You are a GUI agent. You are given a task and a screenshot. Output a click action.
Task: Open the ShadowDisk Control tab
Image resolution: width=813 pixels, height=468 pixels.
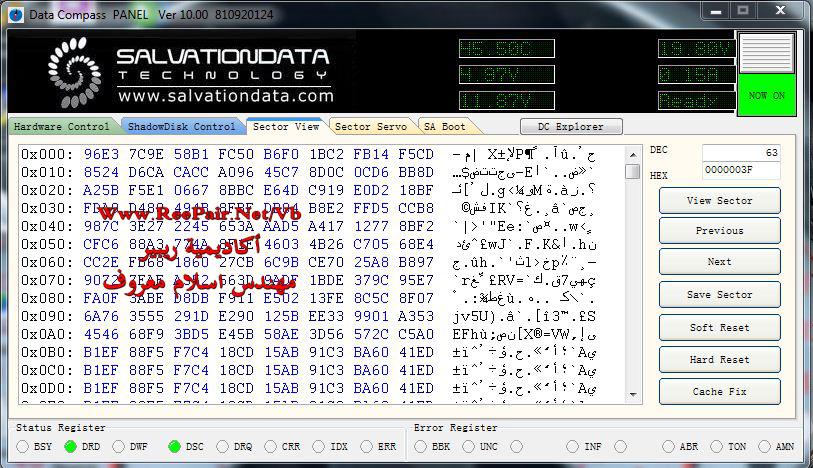click(181, 127)
